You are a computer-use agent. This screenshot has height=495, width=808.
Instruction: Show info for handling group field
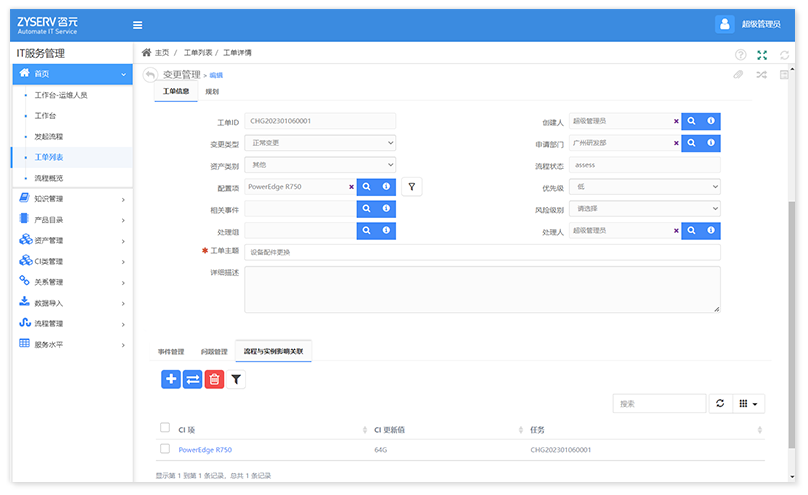(386, 230)
